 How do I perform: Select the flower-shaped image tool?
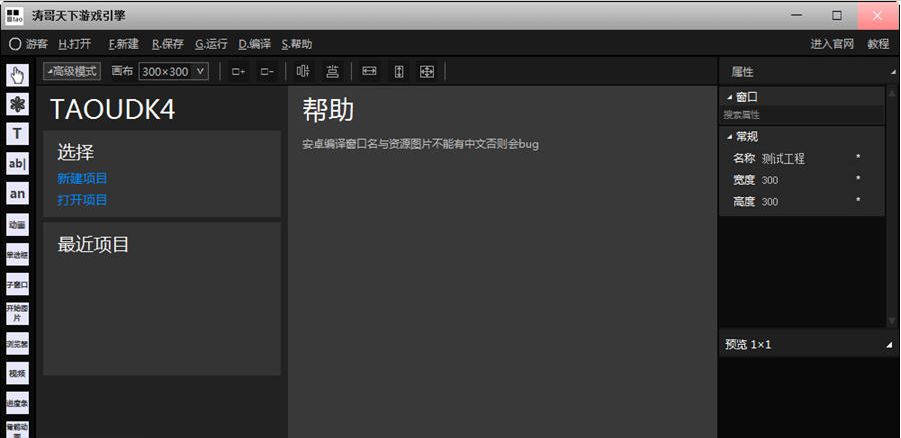click(x=17, y=105)
